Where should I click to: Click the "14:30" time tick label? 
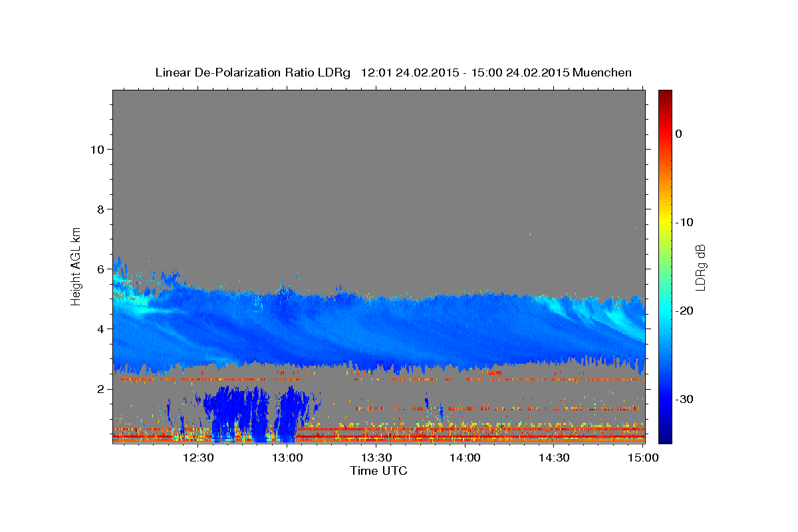(555, 458)
